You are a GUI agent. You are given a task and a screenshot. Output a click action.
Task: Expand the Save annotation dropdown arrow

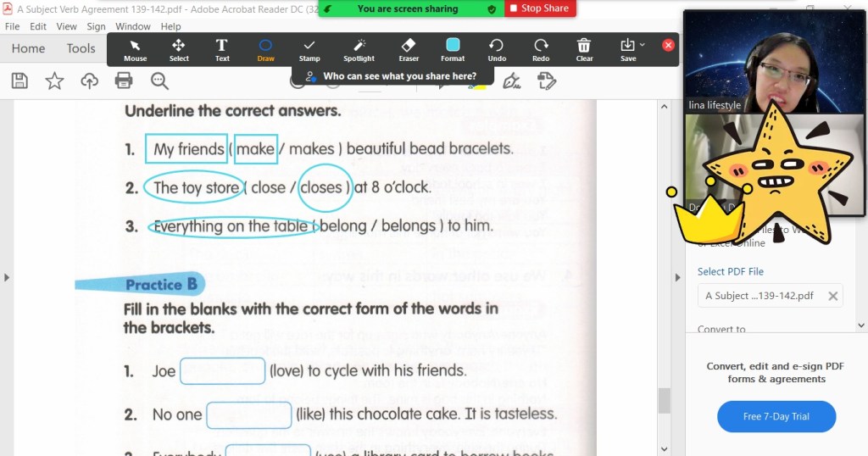click(643, 44)
